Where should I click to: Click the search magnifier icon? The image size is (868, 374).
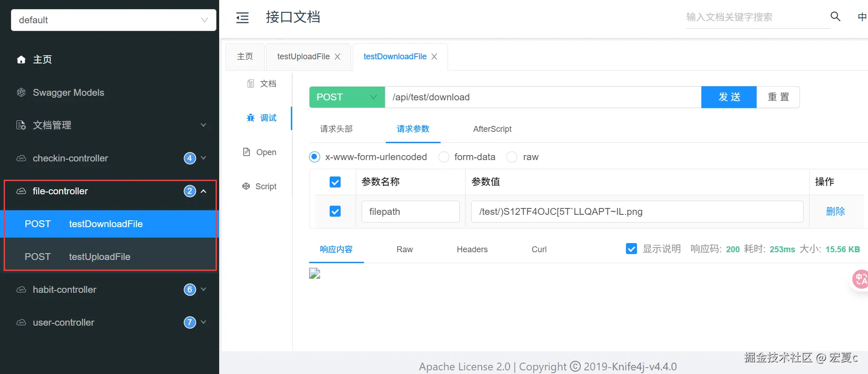click(835, 16)
